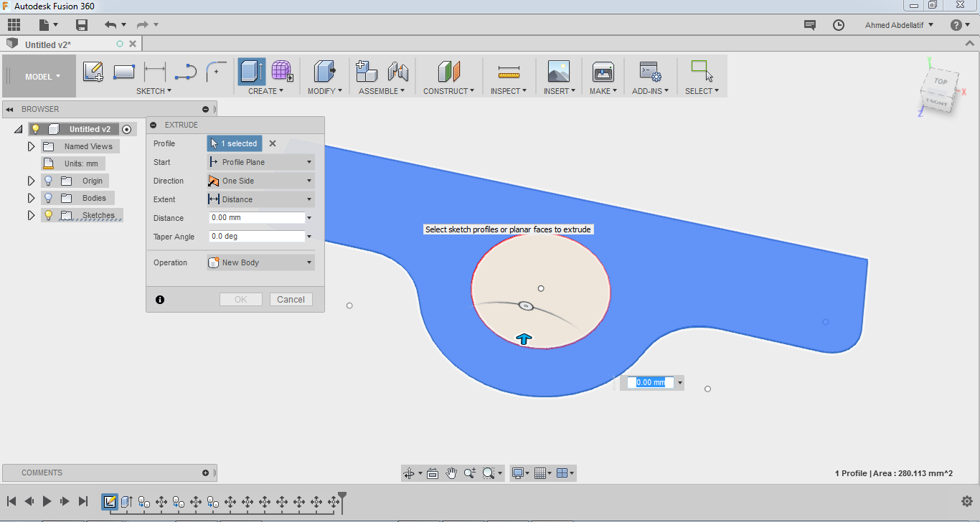The image size is (980, 522).
Task: Open the notifications comment icon
Action: pyautogui.click(x=810, y=25)
